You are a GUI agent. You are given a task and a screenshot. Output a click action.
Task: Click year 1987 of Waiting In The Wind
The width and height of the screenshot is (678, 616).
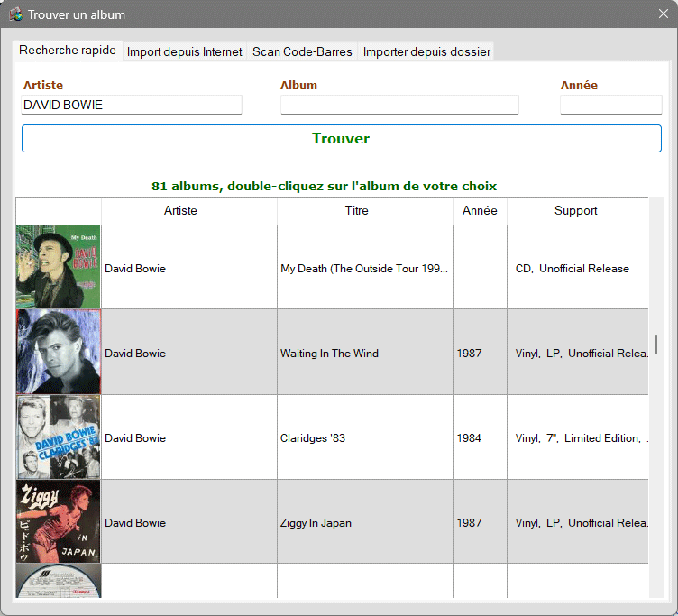click(469, 354)
